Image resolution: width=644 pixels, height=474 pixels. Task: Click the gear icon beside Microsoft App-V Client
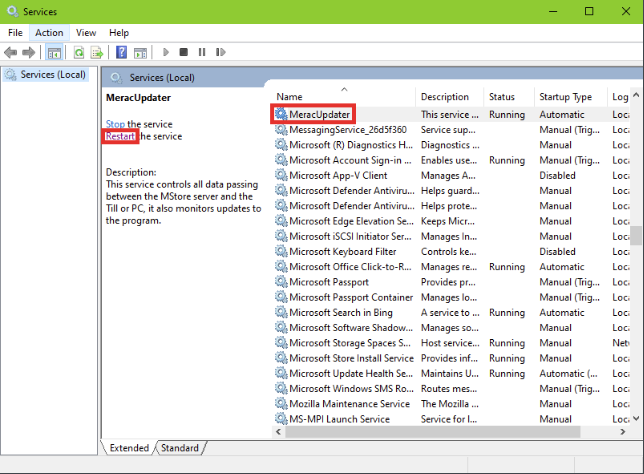point(281,175)
